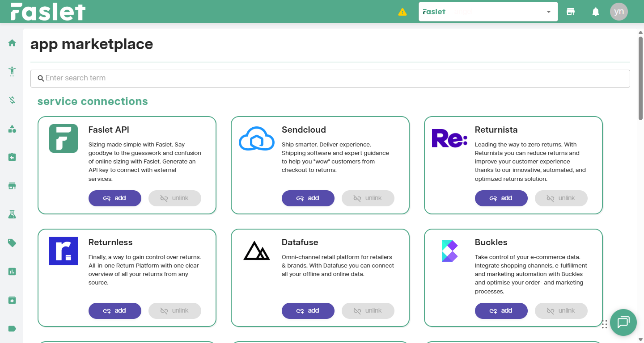Open the label sidebar icon at bottom
This screenshot has height=343, width=644.
[12, 329]
